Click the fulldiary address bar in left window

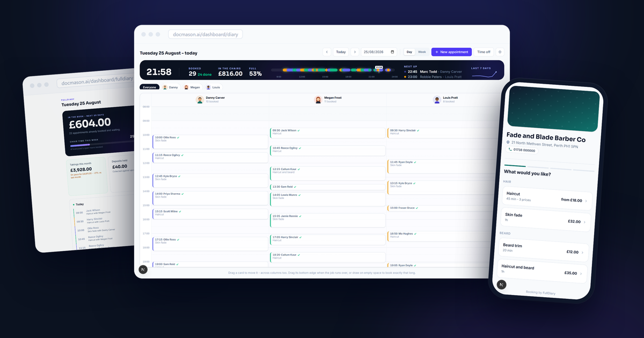click(x=96, y=83)
